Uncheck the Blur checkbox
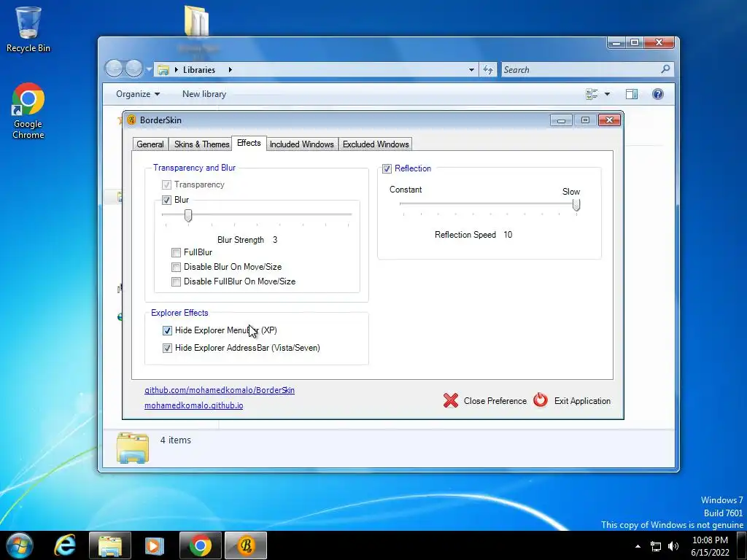Screen dimensions: 747x560 (x=166, y=200)
